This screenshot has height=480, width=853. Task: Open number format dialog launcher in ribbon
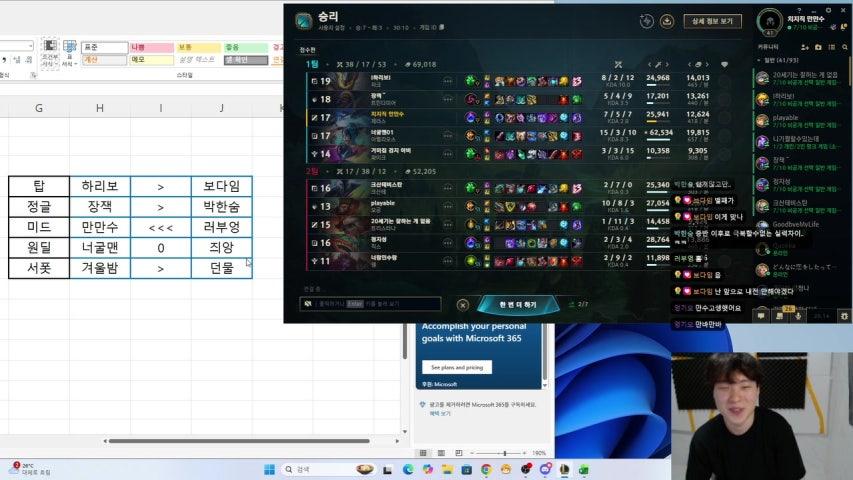pyautogui.click(x=33, y=75)
